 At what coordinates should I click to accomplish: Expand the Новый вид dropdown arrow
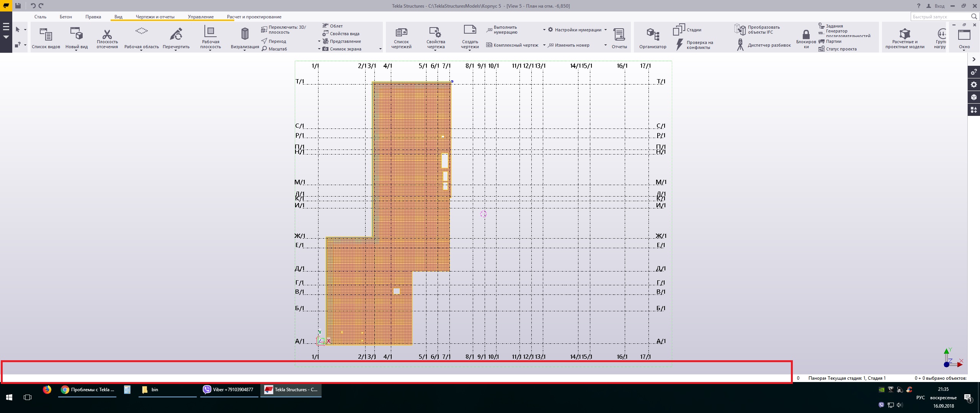pyautogui.click(x=76, y=50)
